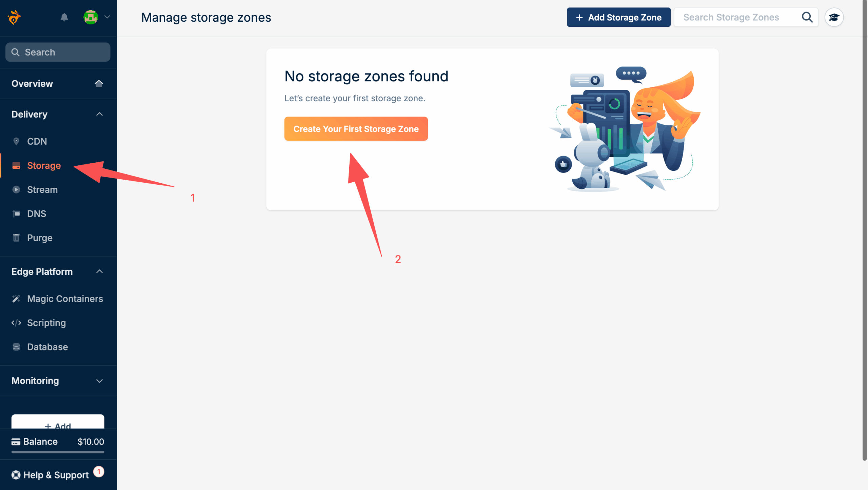868x490 pixels.
Task: Open the Scripting page
Action: [46, 323]
